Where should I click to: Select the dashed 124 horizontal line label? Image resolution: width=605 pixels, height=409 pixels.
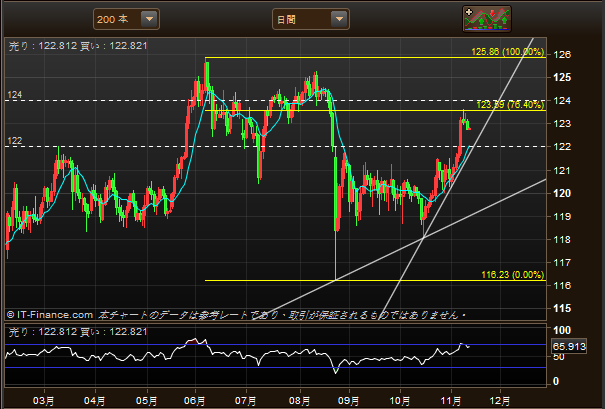(15, 95)
